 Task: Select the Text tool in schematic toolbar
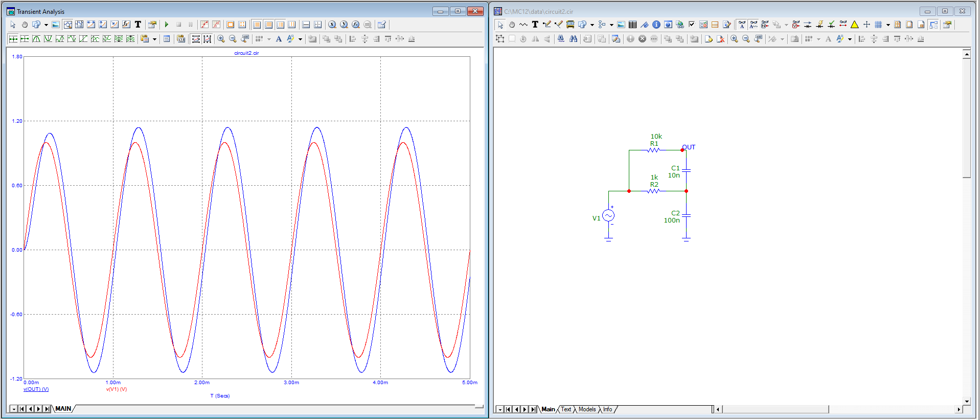click(535, 25)
